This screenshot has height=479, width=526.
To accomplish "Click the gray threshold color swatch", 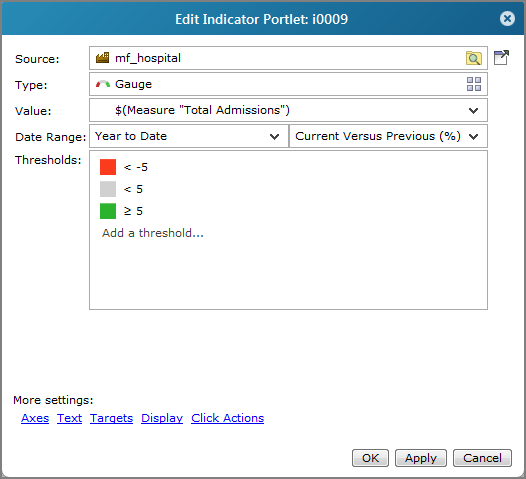I will 108,189.
